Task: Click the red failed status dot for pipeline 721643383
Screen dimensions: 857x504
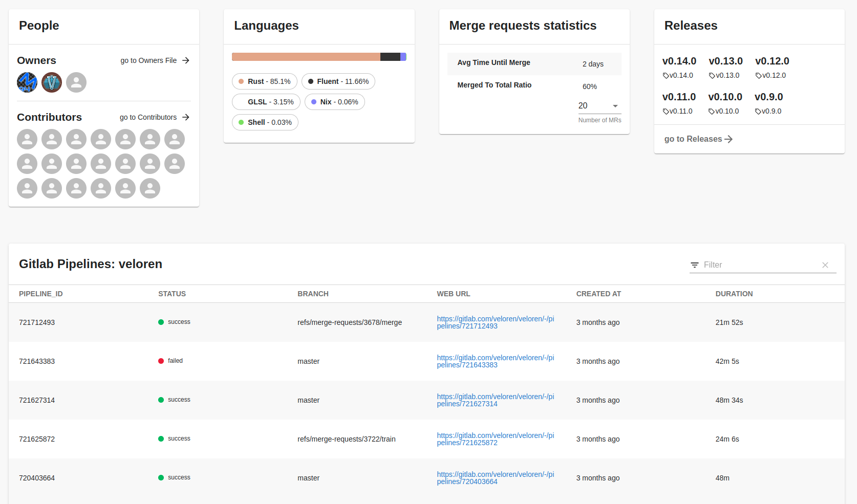Action: click(x=161, y=361)
